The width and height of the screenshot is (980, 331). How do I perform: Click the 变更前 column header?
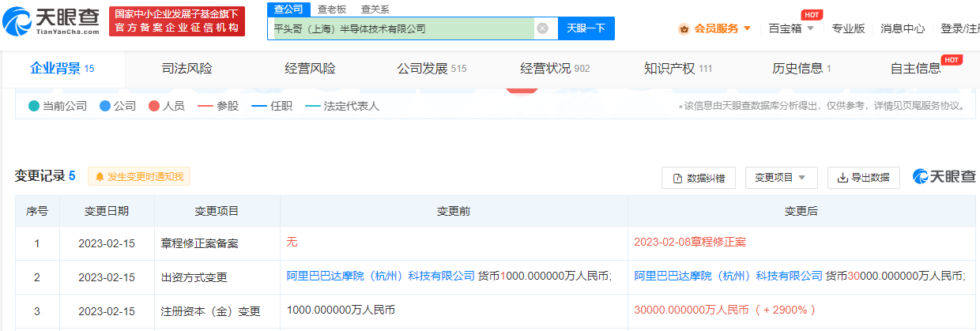pos(454,211)
